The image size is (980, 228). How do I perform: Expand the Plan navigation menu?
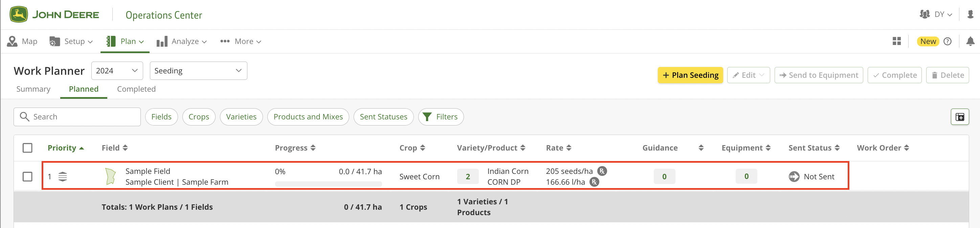(x=125, y=41)
